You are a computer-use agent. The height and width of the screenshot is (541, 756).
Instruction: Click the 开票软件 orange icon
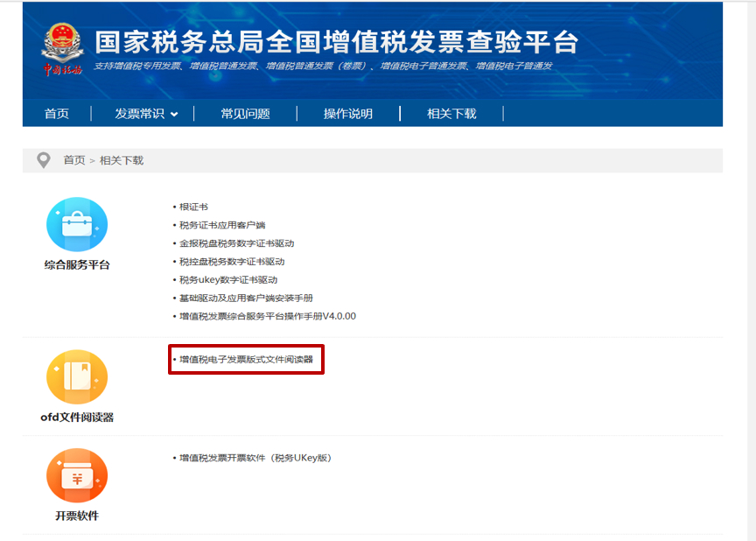point(77,475)
